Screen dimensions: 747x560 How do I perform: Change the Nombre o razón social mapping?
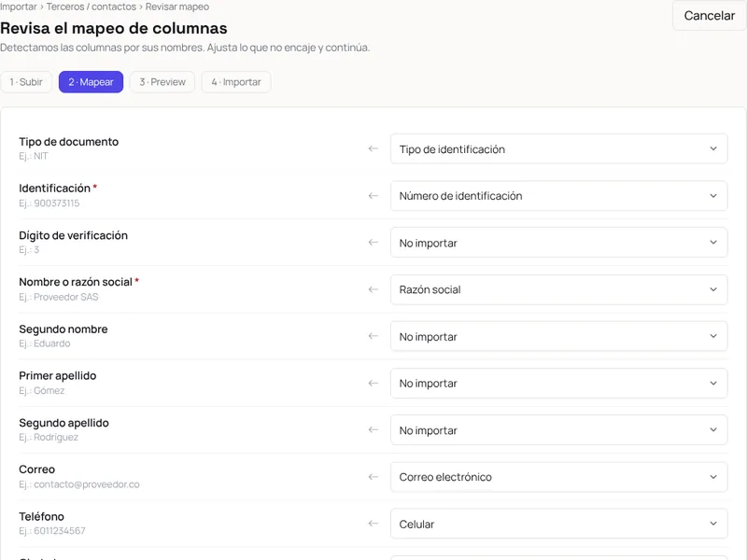tap(558, 289)
